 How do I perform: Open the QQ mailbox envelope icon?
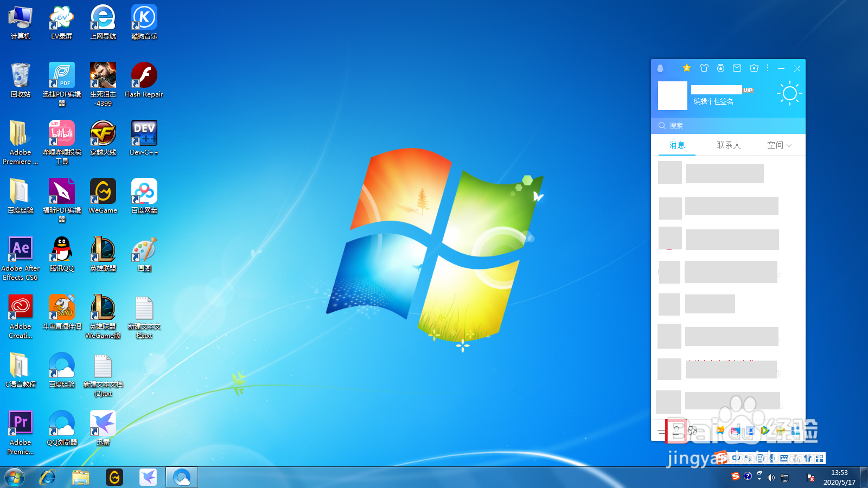point(737,68)
